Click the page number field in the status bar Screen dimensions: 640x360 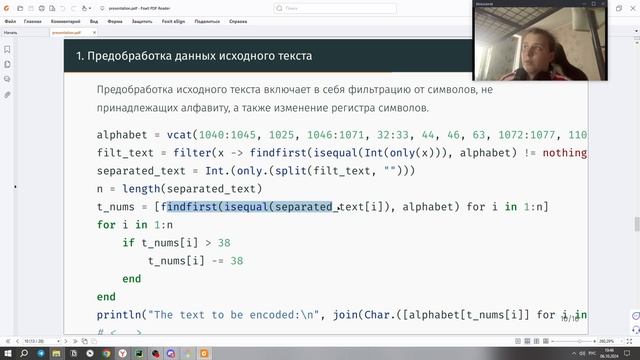39,341
